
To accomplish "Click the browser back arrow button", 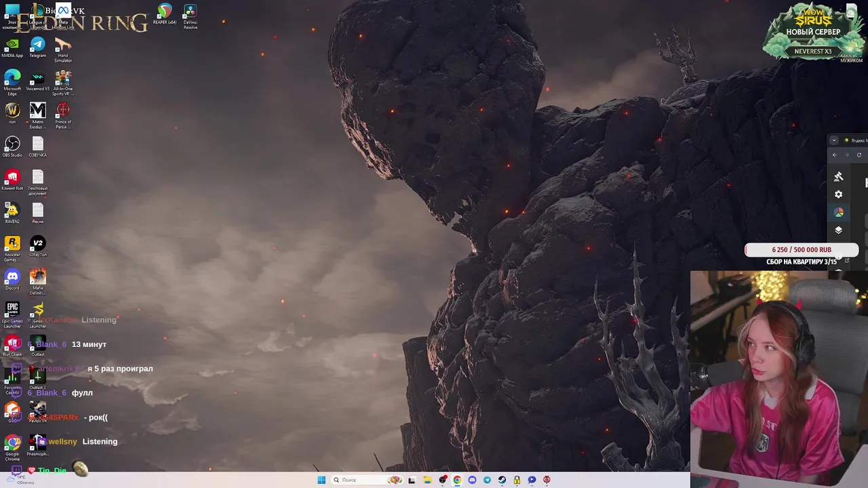I will point(835,155).
